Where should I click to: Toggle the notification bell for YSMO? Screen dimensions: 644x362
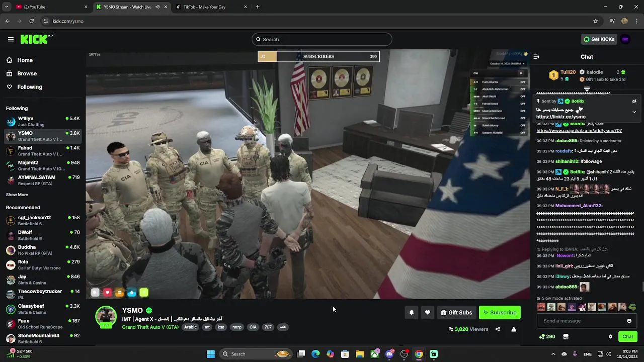411,312
